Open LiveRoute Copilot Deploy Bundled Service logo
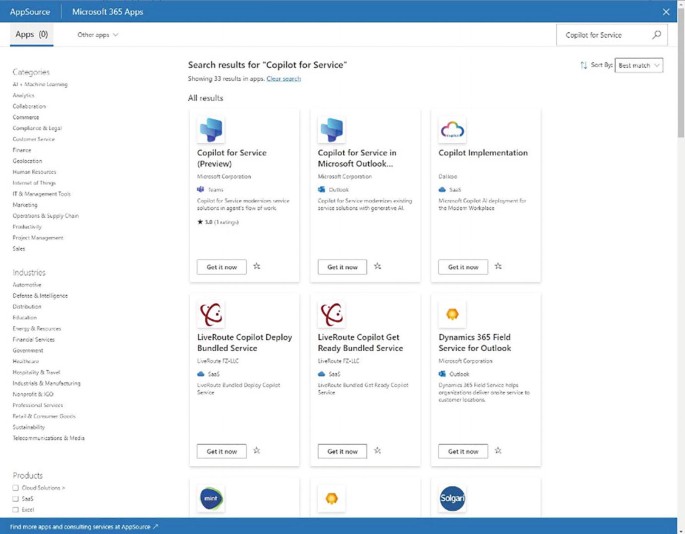Viewport: 685px width, 534px height. (211, 314)
